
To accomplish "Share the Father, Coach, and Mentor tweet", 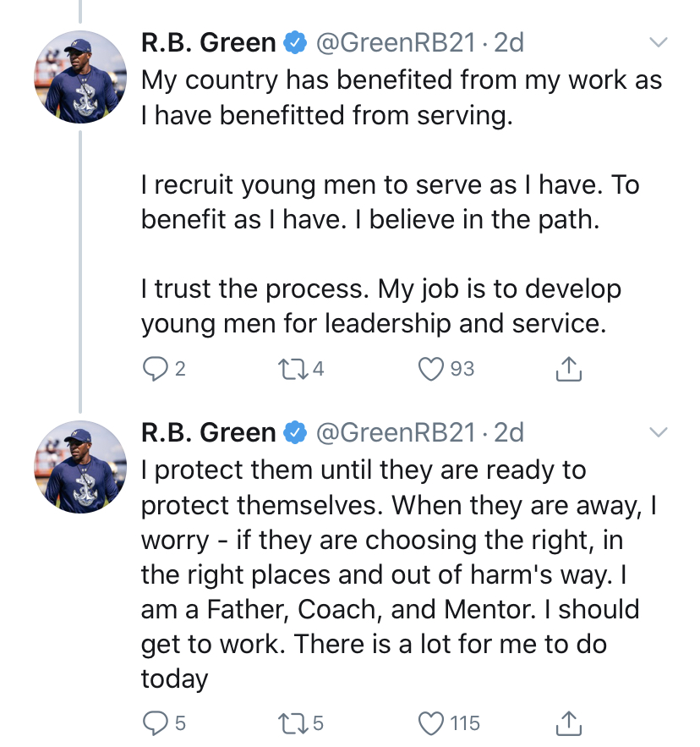I will (x=569, y=723).
